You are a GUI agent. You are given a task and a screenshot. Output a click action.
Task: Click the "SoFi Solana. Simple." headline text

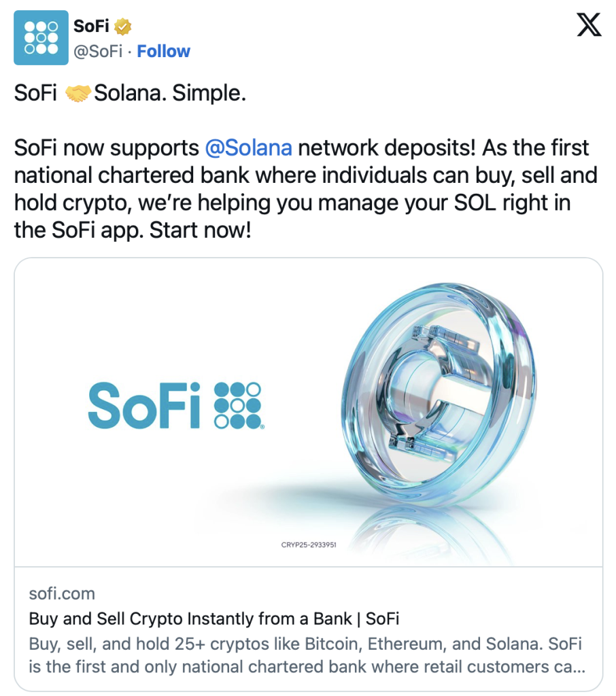coord(170,93)
